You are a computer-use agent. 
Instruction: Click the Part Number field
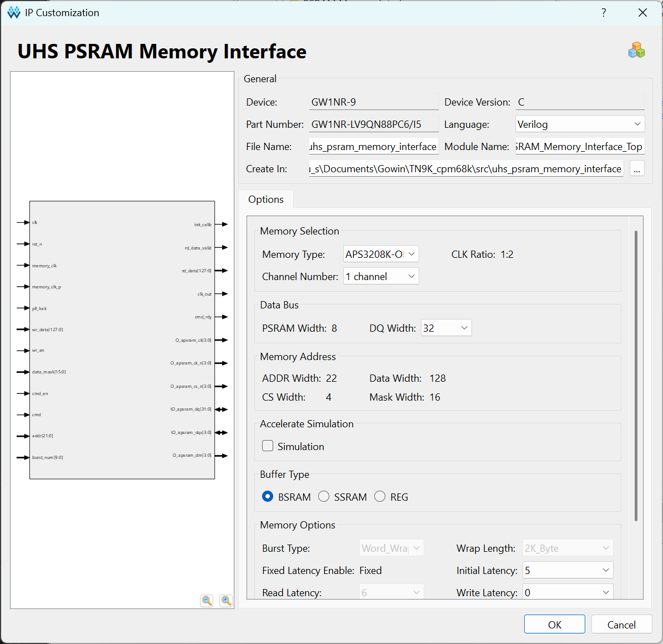point(374,124)
